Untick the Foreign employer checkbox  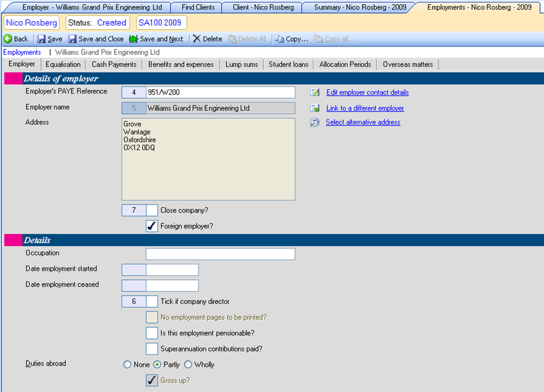pyautogui.click(x=152, y=226)
